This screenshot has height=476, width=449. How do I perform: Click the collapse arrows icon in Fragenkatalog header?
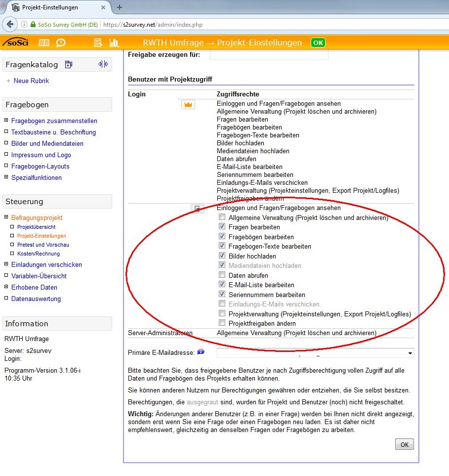click(103, 64)
